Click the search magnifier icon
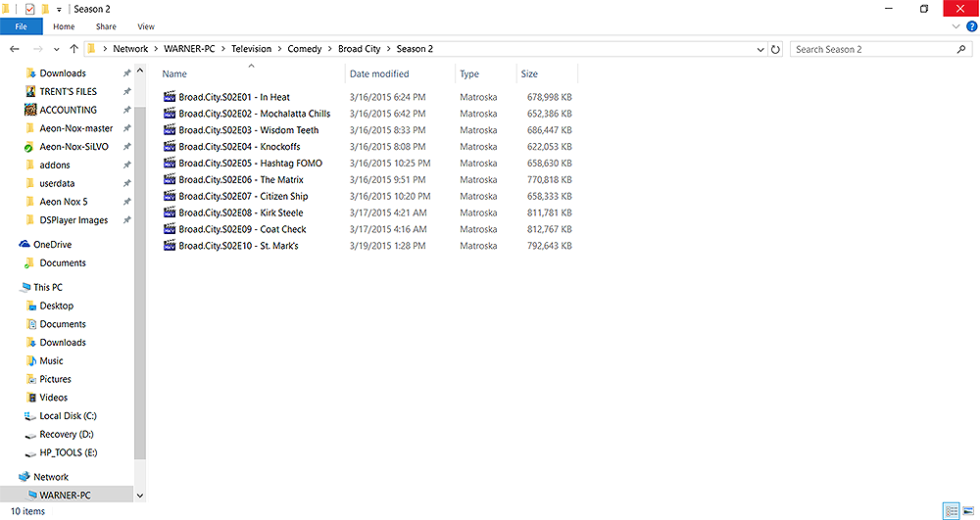The height and width of the screenshot is (520, 980). tap(961, 49)
